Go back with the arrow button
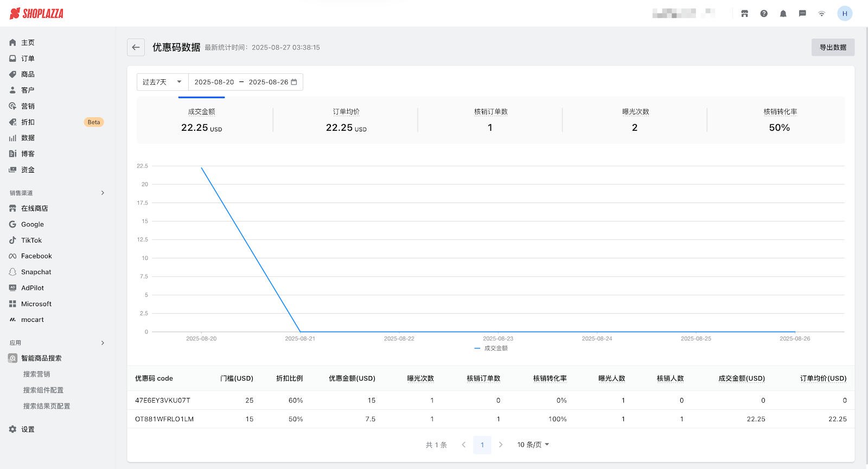The image size is (868, 469). click(136, 47)
